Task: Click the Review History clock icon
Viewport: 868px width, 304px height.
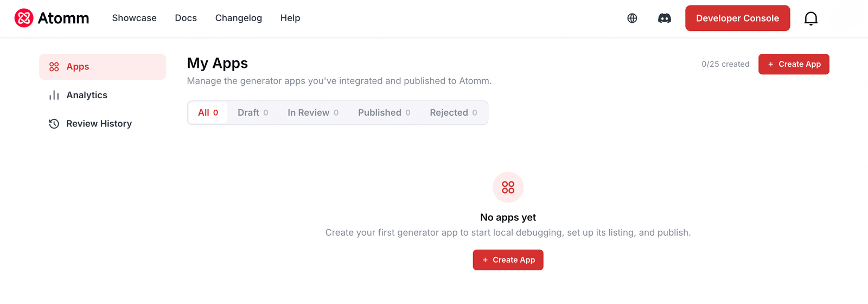Action: (54, 124)
